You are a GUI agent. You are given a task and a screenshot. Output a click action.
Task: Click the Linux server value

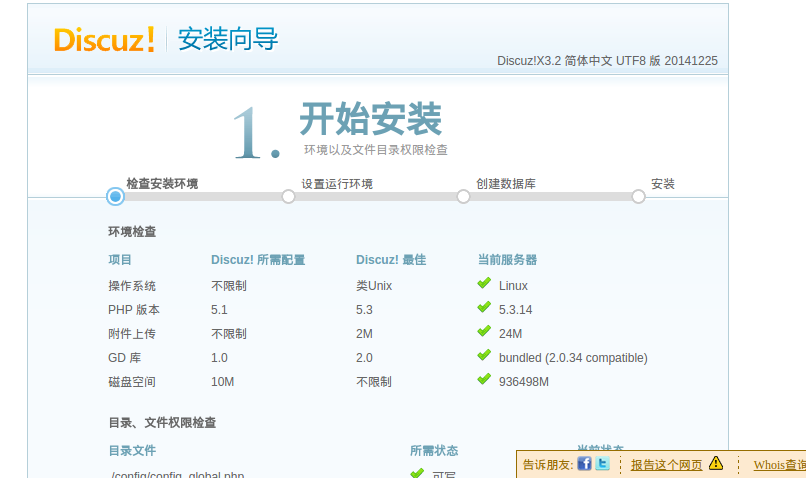coord(514,286)
